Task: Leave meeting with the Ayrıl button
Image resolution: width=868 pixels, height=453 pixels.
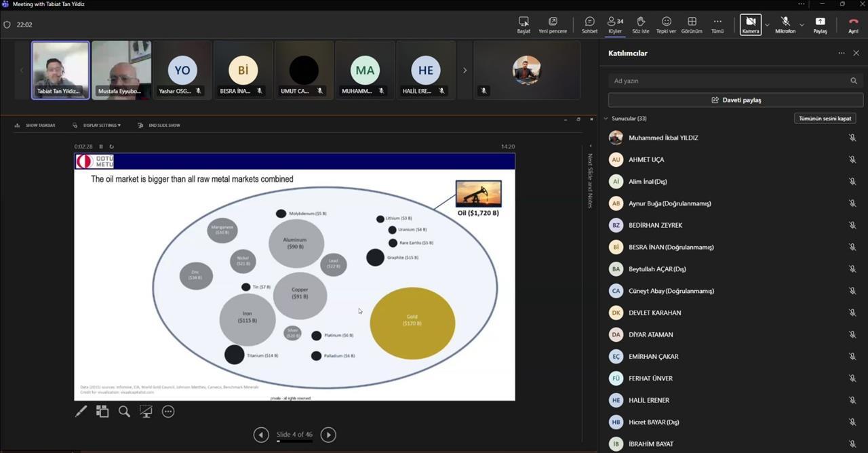Action: pyautogui.click(x=853, y=24)
